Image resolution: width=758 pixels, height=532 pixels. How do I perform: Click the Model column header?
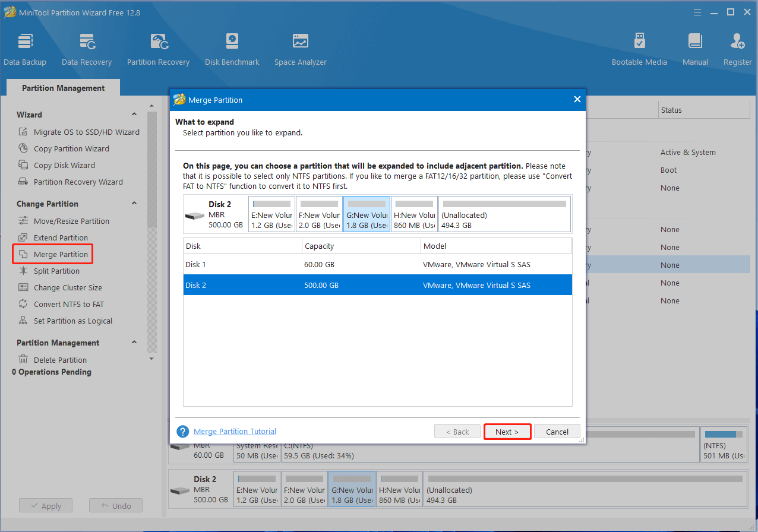pos(496,246)
